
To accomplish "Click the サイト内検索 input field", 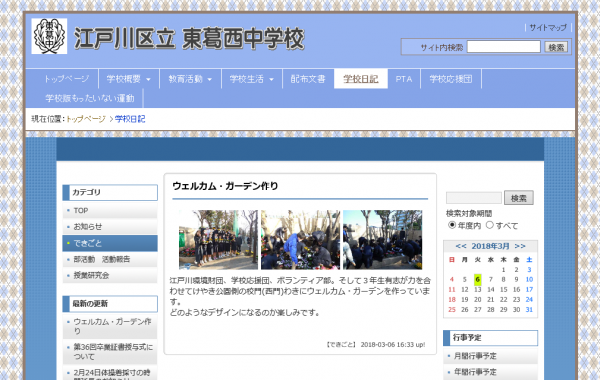I will [x=504, y=47].
